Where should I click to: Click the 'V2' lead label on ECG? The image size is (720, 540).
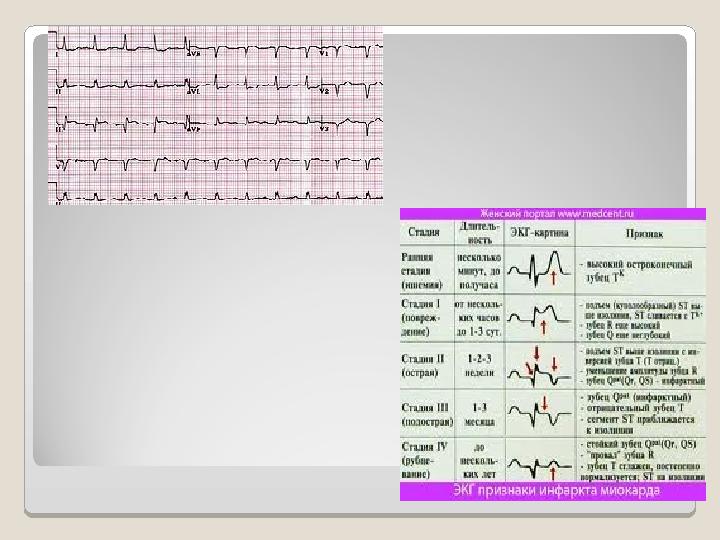(x=325, y=91)
